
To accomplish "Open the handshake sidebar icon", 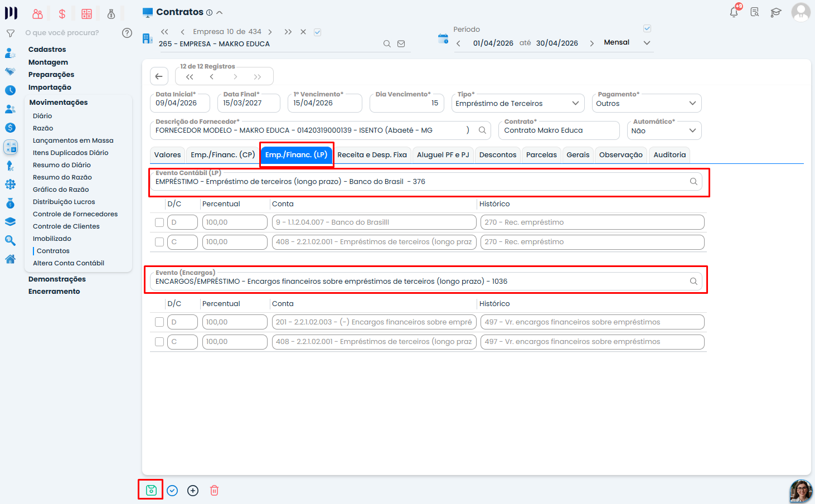I will (x=10, y=71).
